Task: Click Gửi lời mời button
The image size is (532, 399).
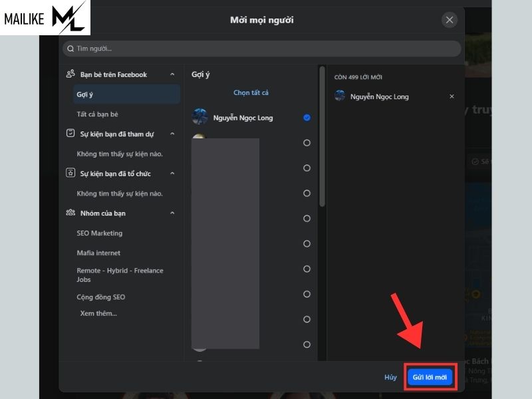Action: [430, 377]
